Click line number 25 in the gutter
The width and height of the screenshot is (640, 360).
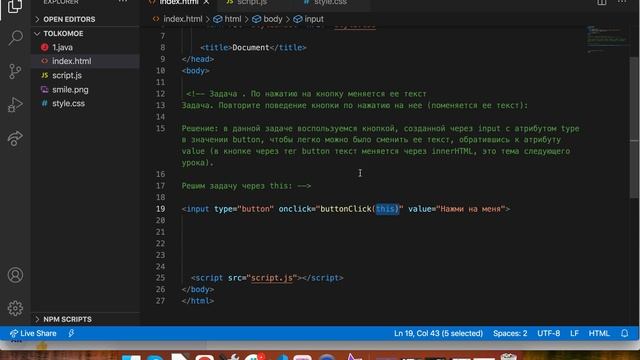[160, 278]
